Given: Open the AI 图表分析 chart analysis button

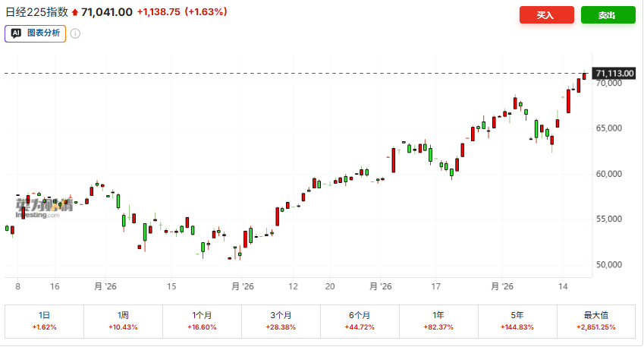Looking at the screenshot, I should click(36, 33).
